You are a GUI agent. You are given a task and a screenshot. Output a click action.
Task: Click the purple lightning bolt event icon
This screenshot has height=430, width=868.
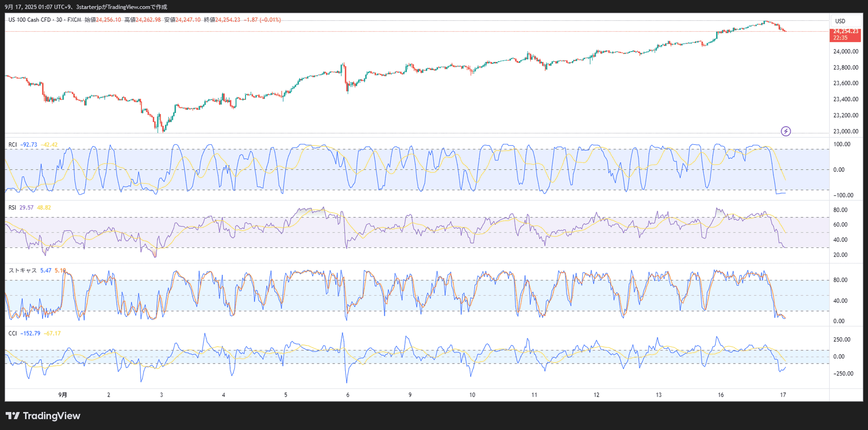click(786, 131)
